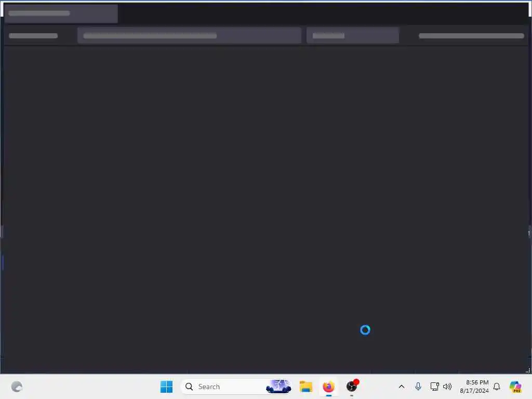Open network status tray icon
This screenshot has width=532, height=399.
pos(434,387)
